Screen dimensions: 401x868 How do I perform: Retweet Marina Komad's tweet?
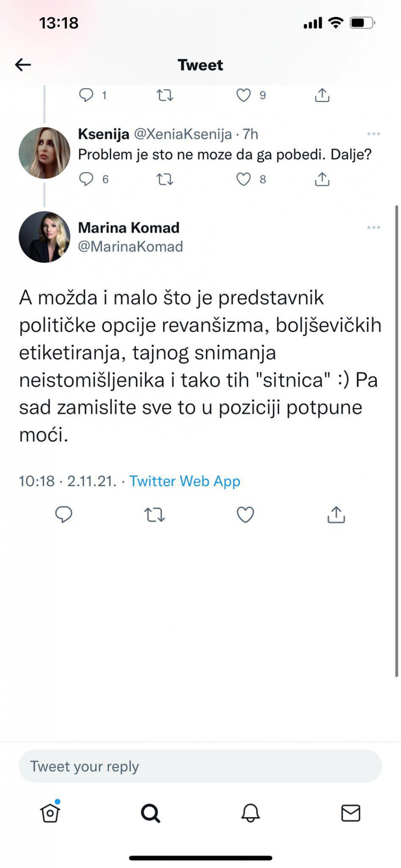155,515
